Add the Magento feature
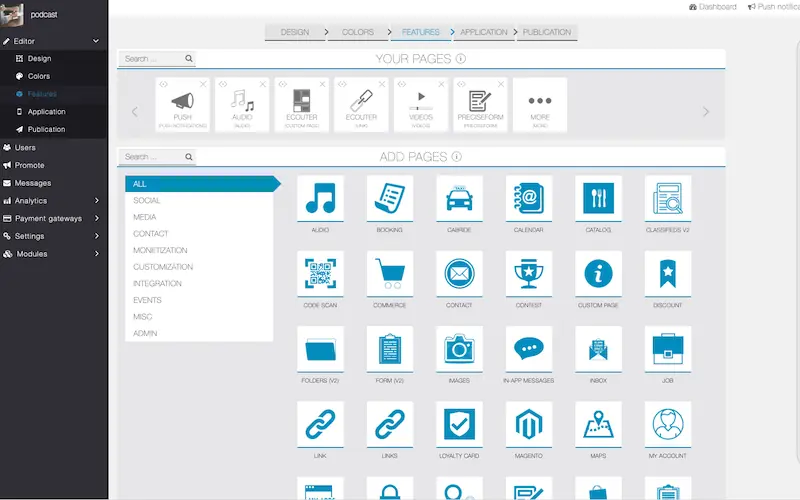Image resolution: width=800 pixels, height=500 pixels. [529, 424]
